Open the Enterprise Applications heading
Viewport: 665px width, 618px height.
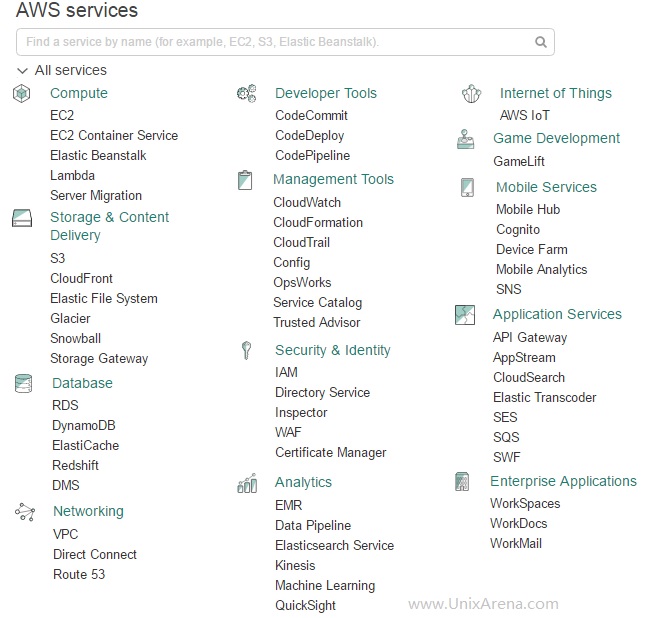(563, 481)
